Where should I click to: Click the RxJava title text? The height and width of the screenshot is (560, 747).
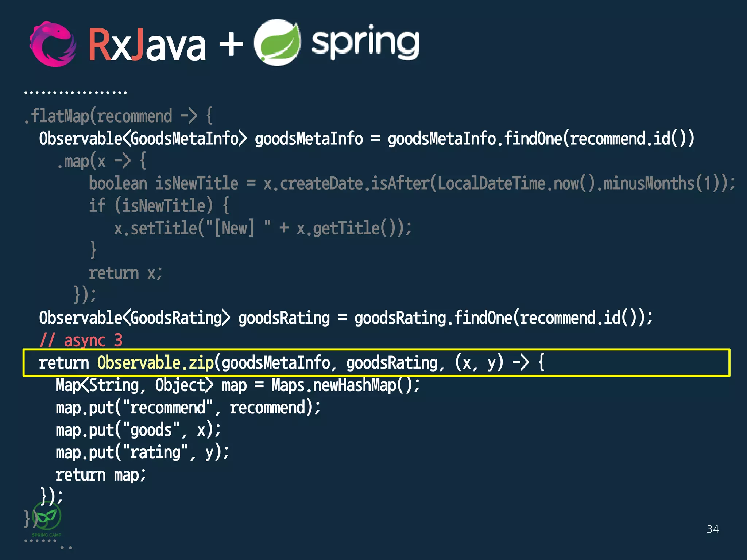147,46
